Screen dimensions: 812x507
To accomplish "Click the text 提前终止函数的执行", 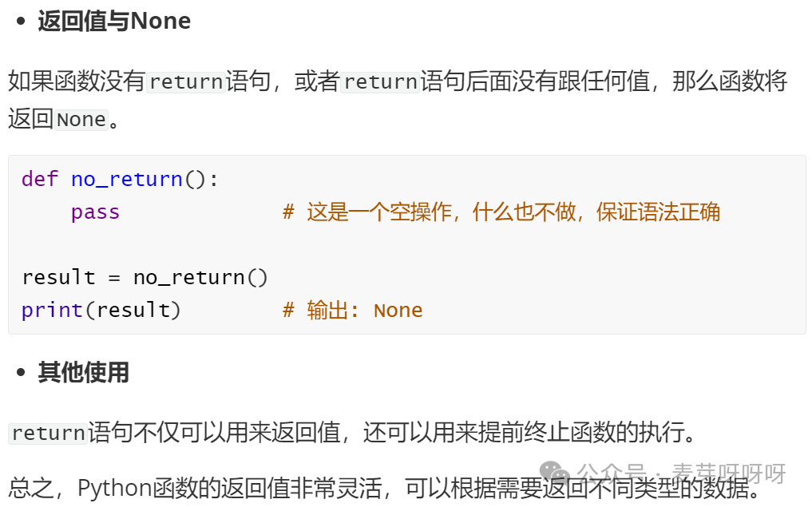I will (x=580, y=433).
